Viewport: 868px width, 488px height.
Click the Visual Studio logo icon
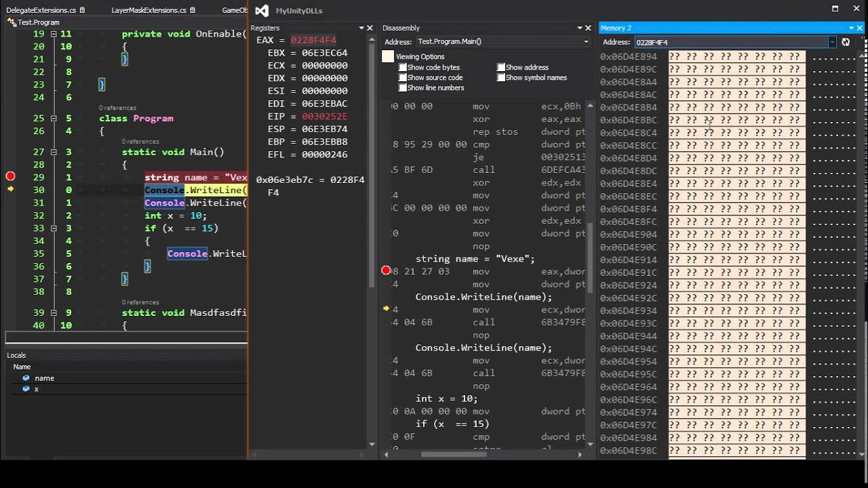[262, 10]
